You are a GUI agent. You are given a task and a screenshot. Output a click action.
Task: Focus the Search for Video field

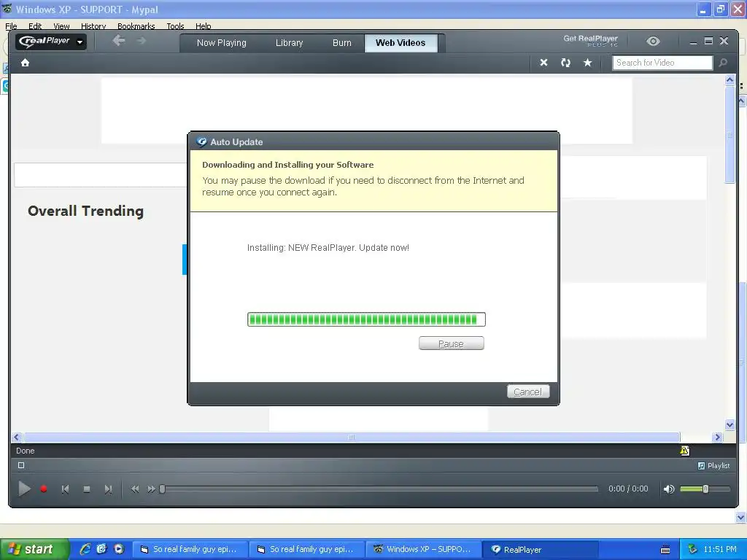point(662,63)
